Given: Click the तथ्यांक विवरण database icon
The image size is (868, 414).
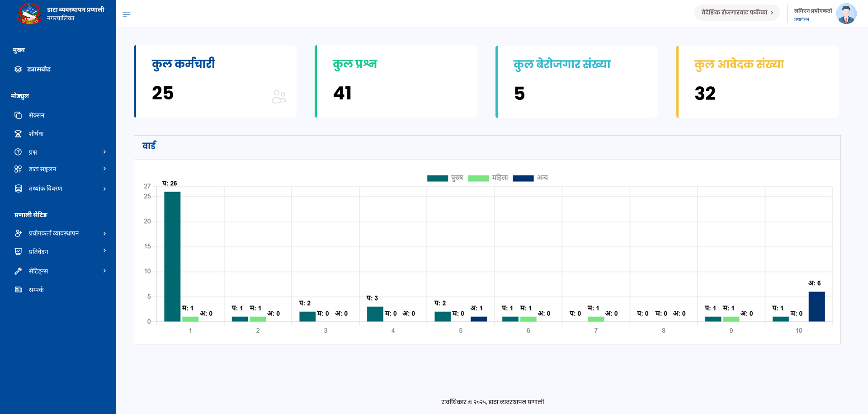Looking at the screenshot, I should pos(17,188).
